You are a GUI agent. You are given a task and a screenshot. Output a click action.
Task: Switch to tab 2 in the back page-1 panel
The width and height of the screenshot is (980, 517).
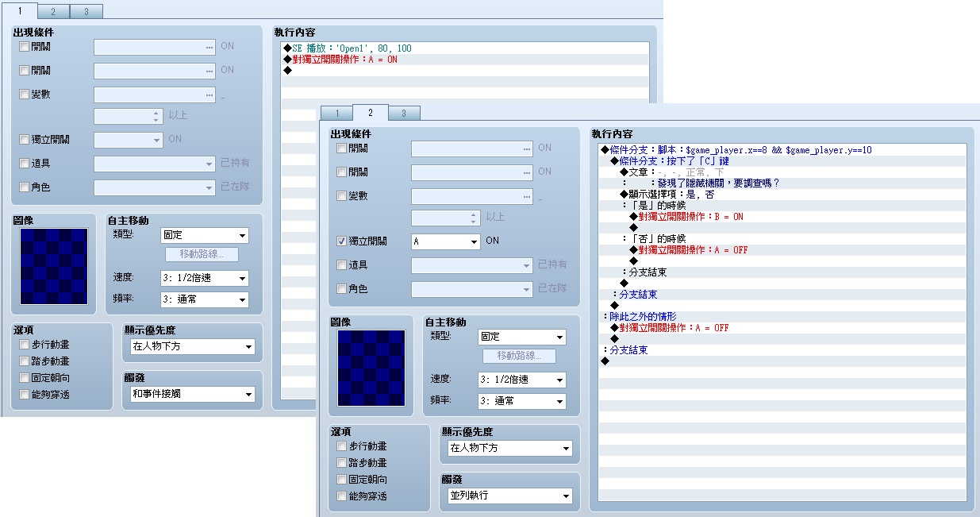coord(53,12)
